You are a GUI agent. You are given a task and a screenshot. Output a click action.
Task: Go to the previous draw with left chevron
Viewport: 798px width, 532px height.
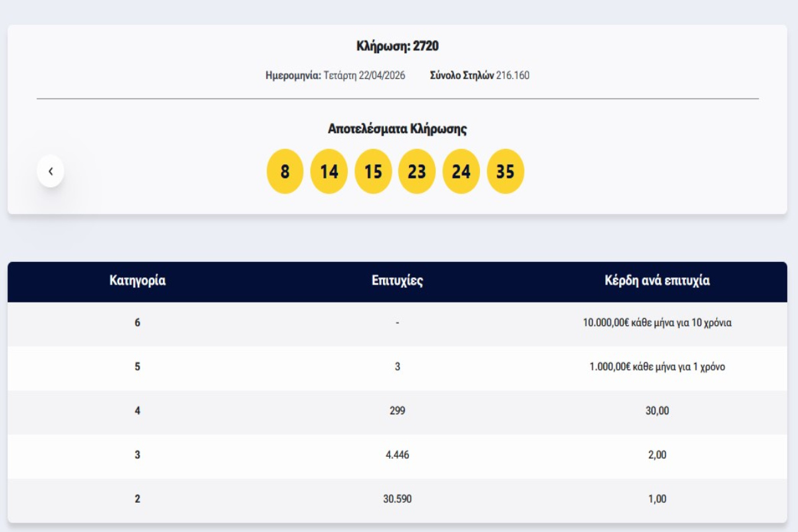[51, 172]
